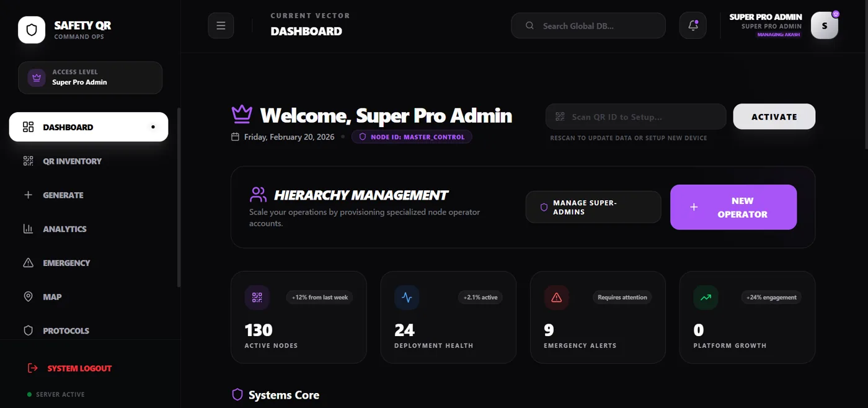
Task: Toggle the hamburger sidebar menu button
Action: 221,26
